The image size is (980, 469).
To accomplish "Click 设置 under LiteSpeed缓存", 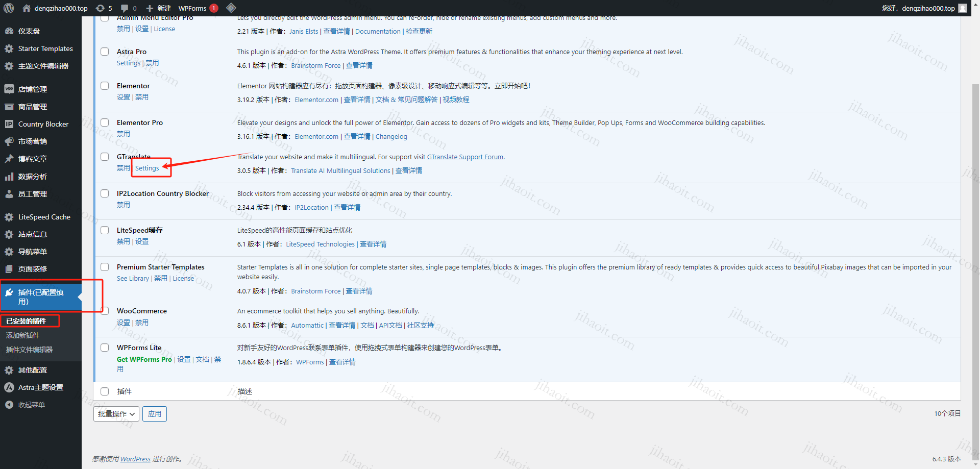I will click(142, 241).
